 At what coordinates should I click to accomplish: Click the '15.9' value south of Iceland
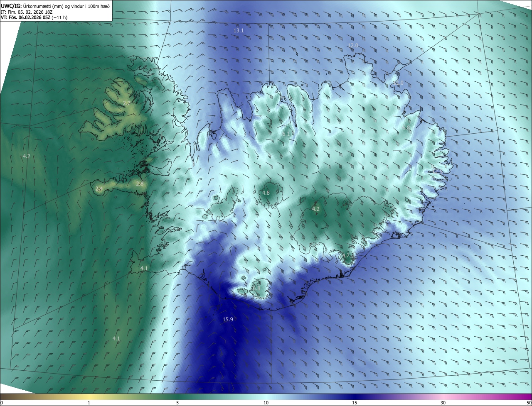pyautogui.click(x=228, y=319)
